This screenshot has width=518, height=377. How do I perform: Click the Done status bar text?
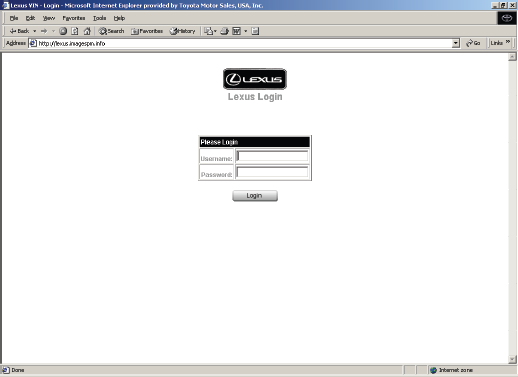(18, 370)
